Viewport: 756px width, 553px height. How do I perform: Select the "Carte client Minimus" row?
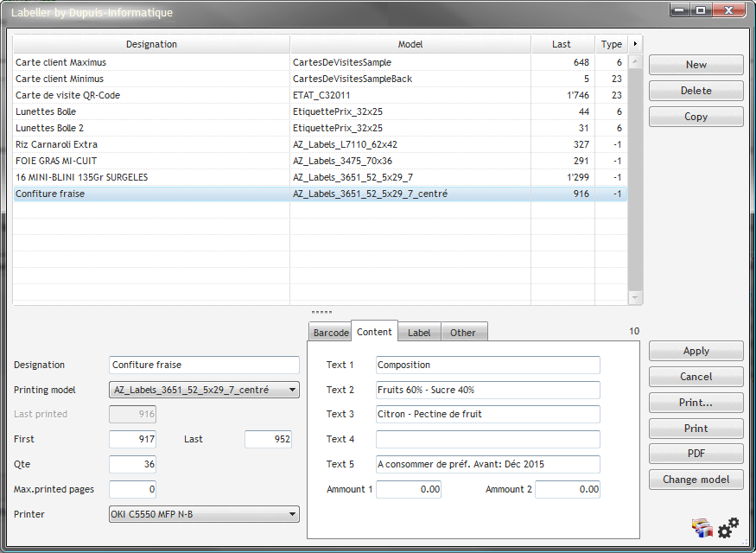pos(321,79)
